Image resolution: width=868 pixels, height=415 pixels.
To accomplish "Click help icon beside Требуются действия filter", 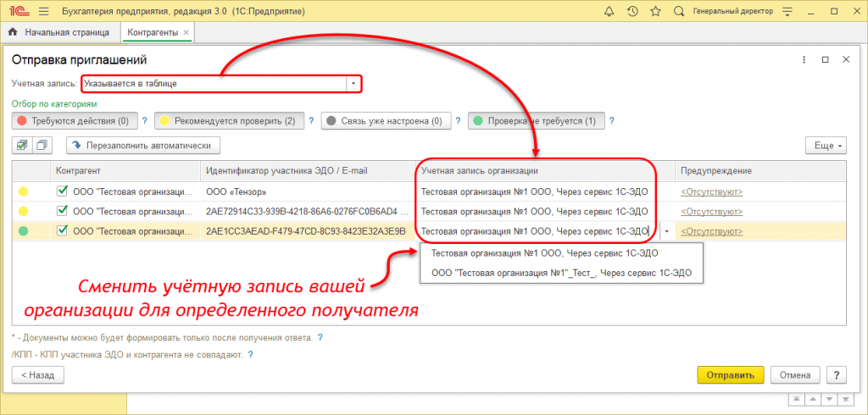I will coord(145,121).
